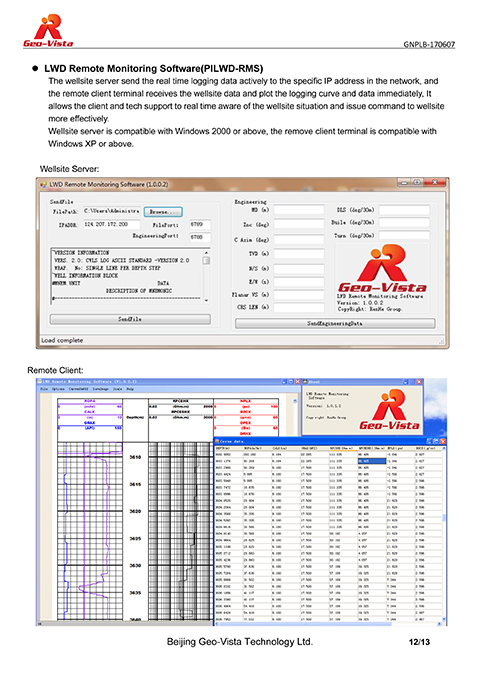Screen dimensions: 480x679
Task: Click the scroll-up arrow of the version information box
Action: tap(206, 252)
